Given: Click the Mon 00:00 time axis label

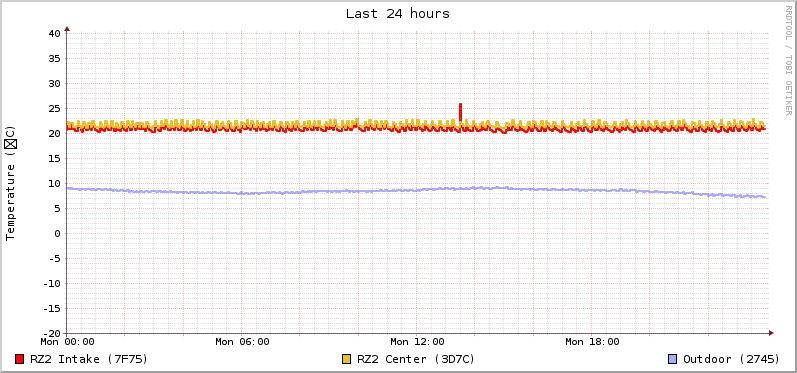Looking at the screenshot, I should 67,342.
